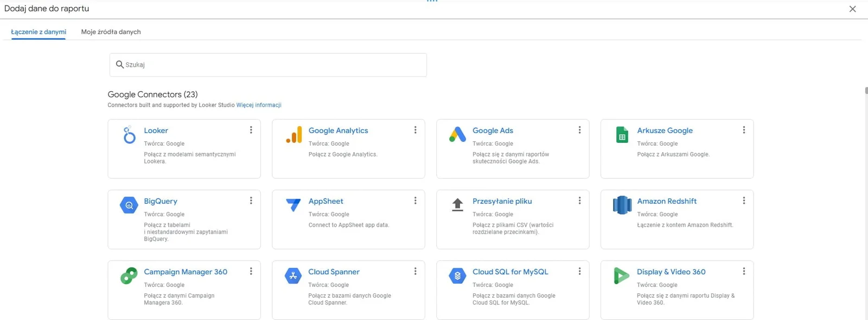Image resolution: width=868 pixels, height=320 pixels.
Task: Focus the Szukaj search field
Action: (x=268, y=65)
